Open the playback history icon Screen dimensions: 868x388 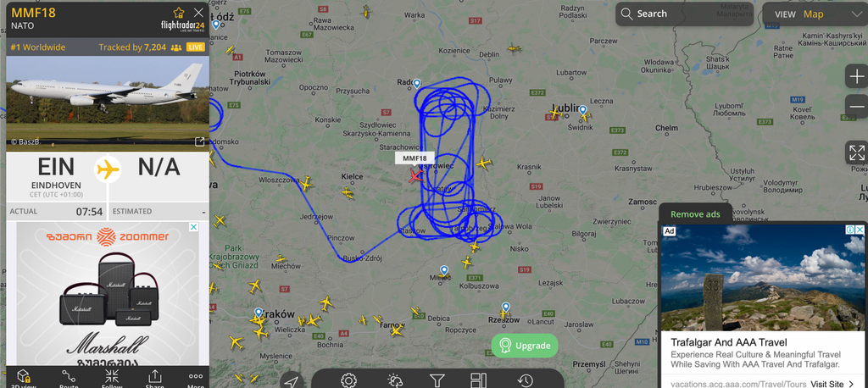coord(526,380)
